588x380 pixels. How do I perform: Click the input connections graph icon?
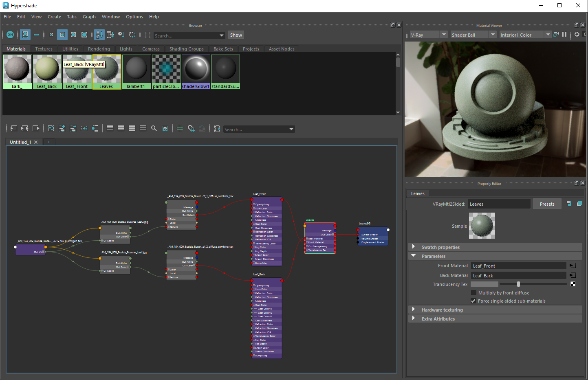point(13,128)
